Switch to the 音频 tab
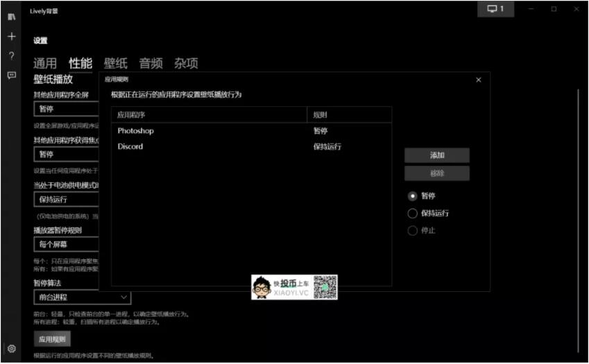Screen dimensions: 589x364 click(151, 63)
